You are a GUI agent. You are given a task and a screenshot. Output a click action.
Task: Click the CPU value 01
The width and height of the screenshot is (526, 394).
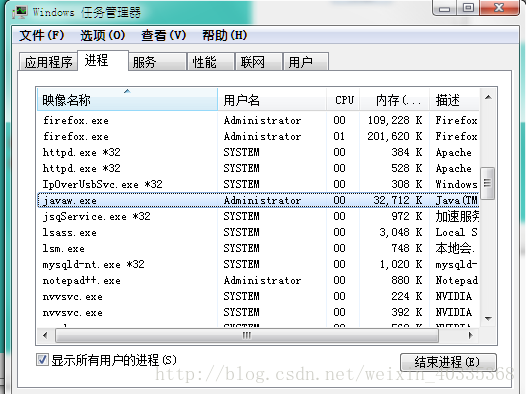[339, 136]
